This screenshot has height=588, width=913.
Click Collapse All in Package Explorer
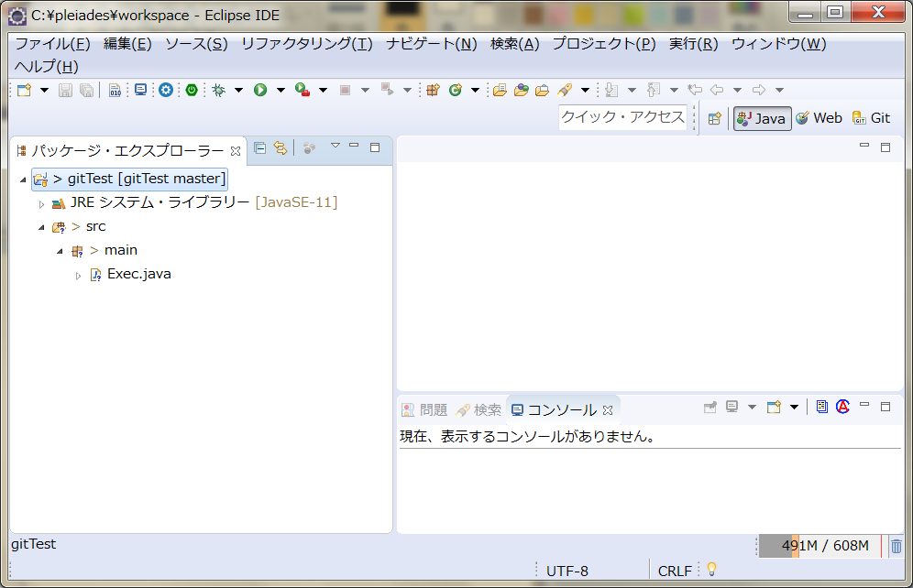(260, 148)
